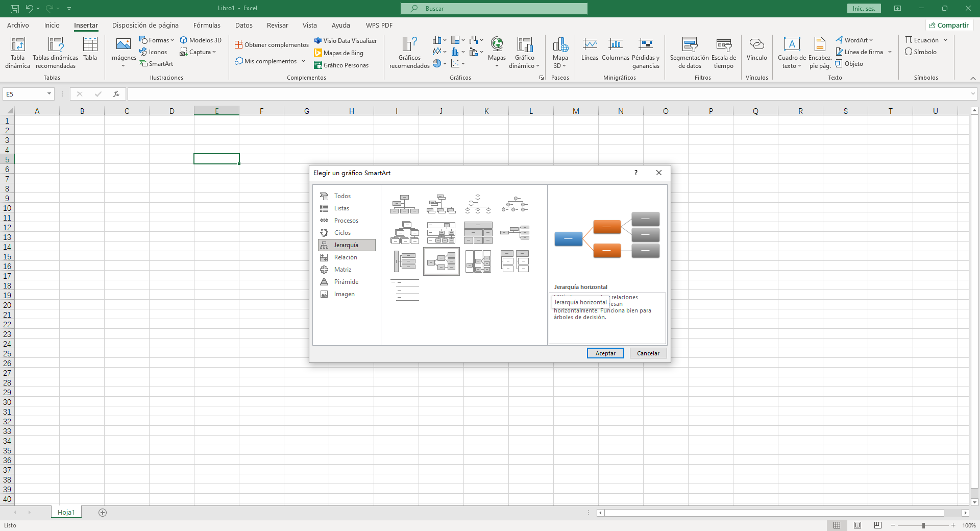Insert a Símbolo
Image resolution: width=980 pixels, height=531 pixels.
point(920,52)
